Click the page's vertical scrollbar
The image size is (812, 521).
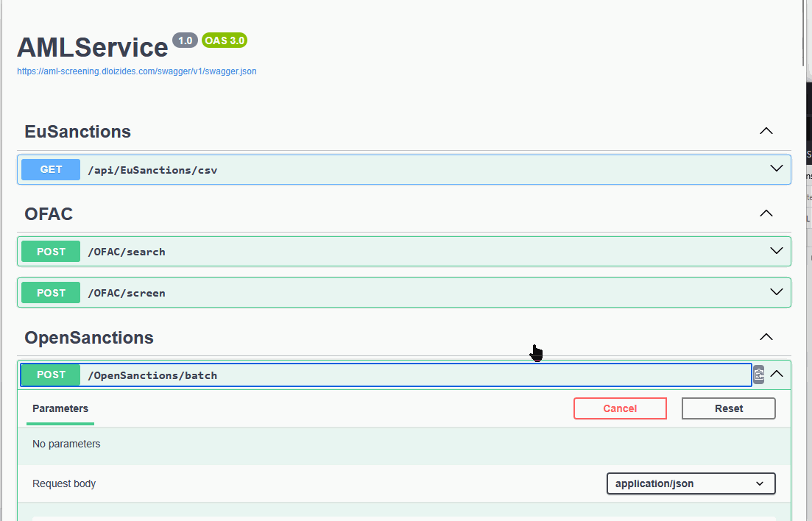(808, 221)
